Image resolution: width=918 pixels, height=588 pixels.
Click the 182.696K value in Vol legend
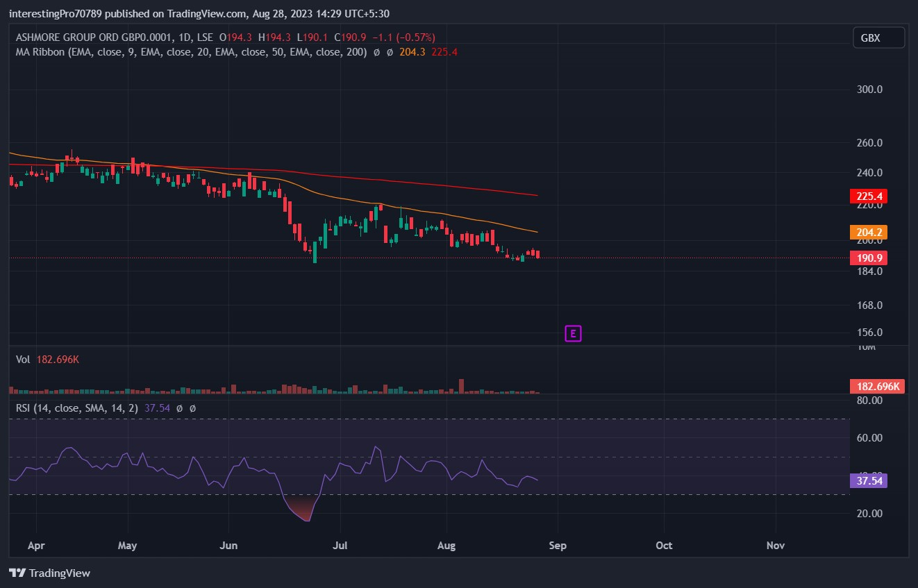tap(57, 360)
